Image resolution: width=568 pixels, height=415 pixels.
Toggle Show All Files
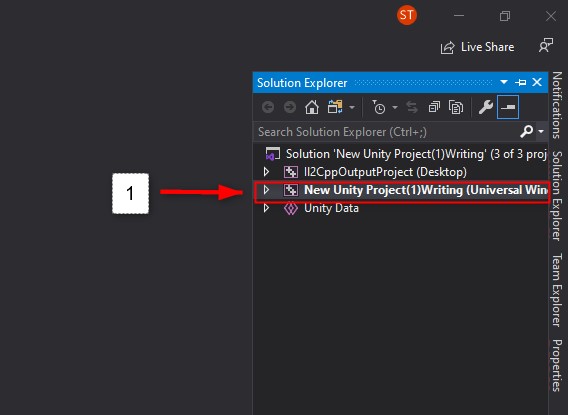point(456,108)
